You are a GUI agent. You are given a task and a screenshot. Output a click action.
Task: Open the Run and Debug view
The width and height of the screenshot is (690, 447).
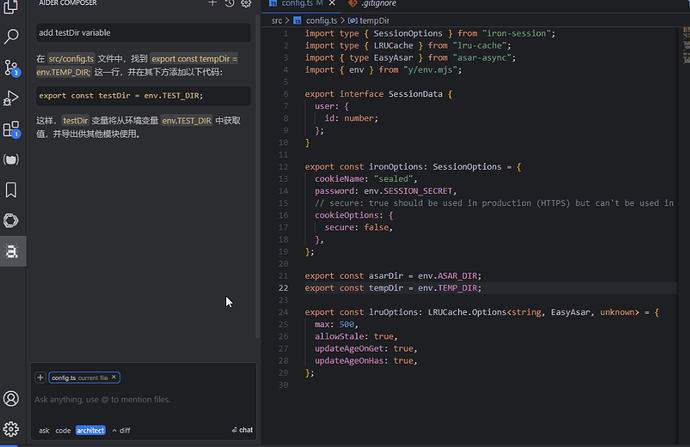12,98
